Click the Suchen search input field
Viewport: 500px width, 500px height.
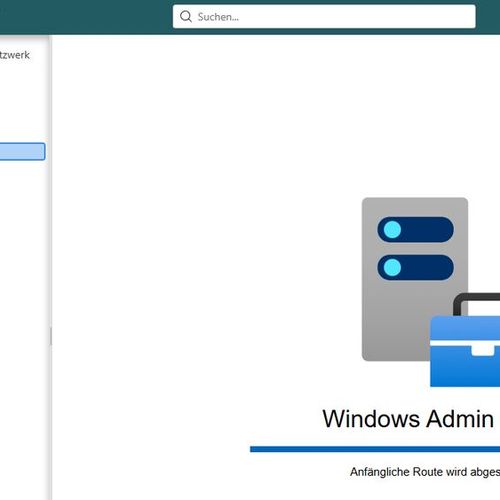point(324,16)
